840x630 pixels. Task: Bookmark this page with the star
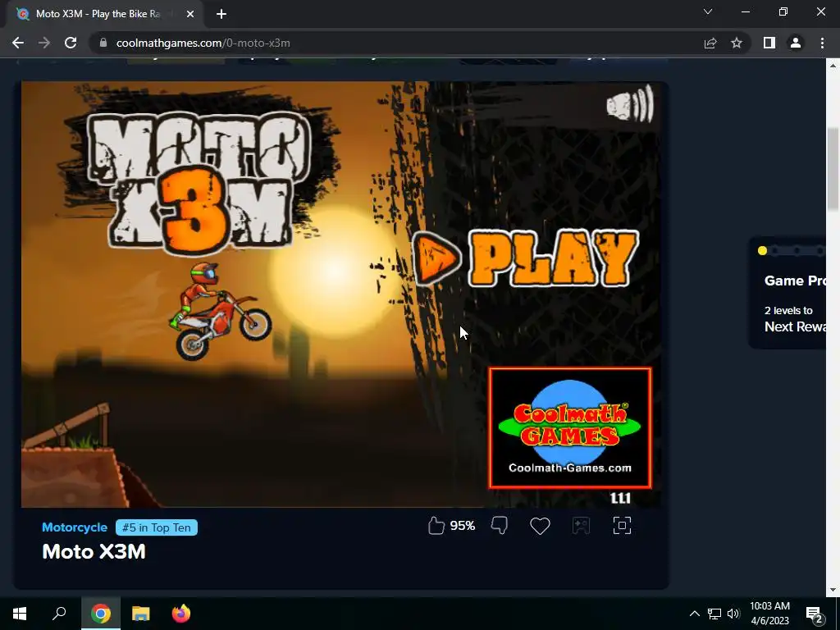(737, 43)
